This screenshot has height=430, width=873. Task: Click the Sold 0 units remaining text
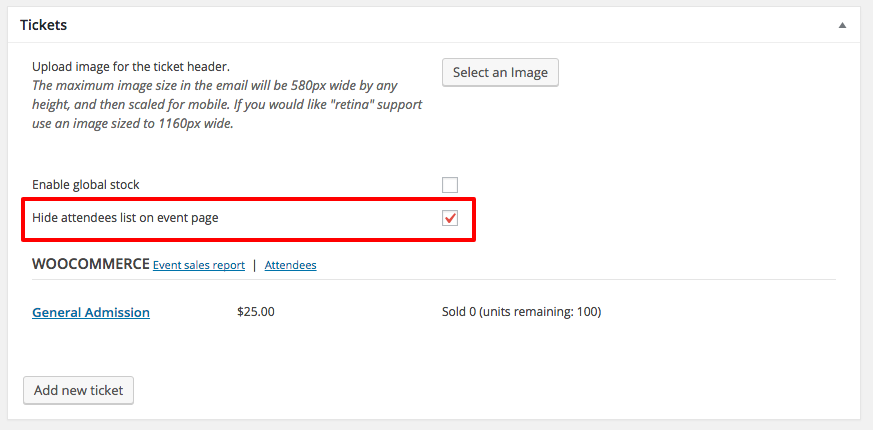pyautogui.click(x=521, y=312)
